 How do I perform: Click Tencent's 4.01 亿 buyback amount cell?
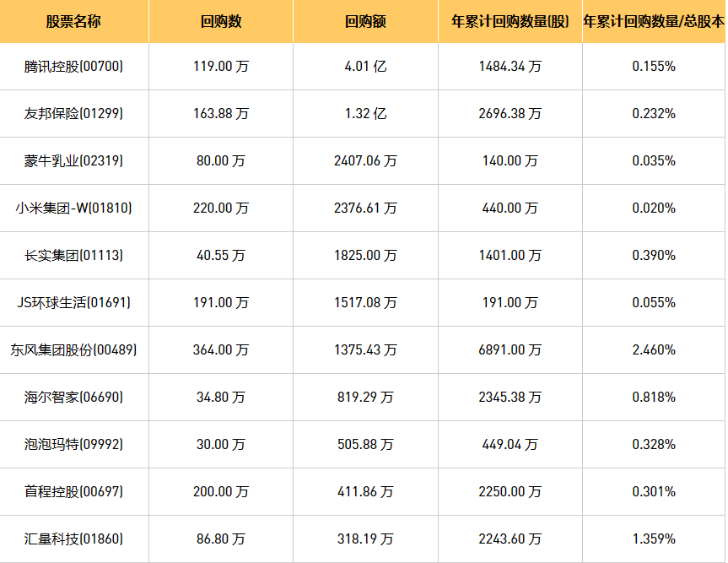pyautogui.click(x=365, y=66)
